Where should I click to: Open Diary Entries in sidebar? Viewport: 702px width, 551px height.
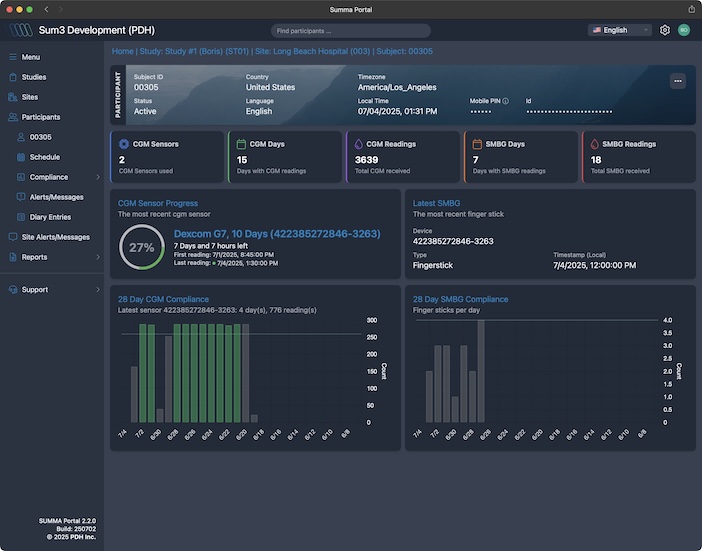click(50, 217)
